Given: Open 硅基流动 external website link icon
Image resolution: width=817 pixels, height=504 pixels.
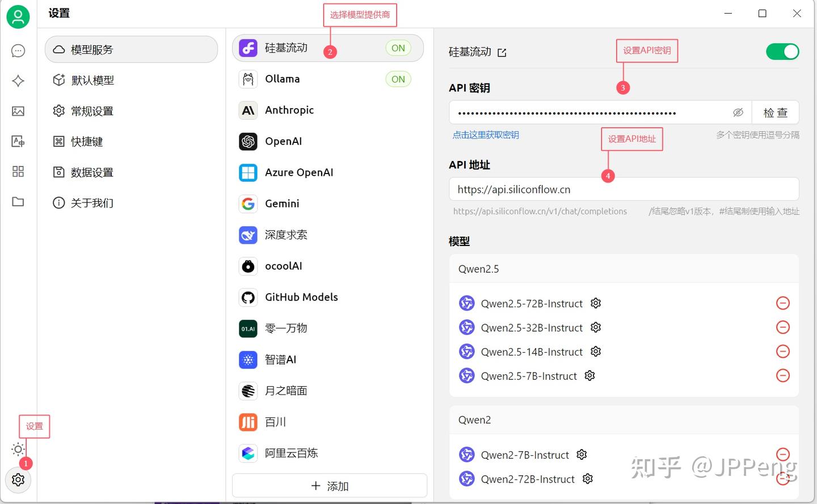Looking at the screenshot, I should coord(502,53).
